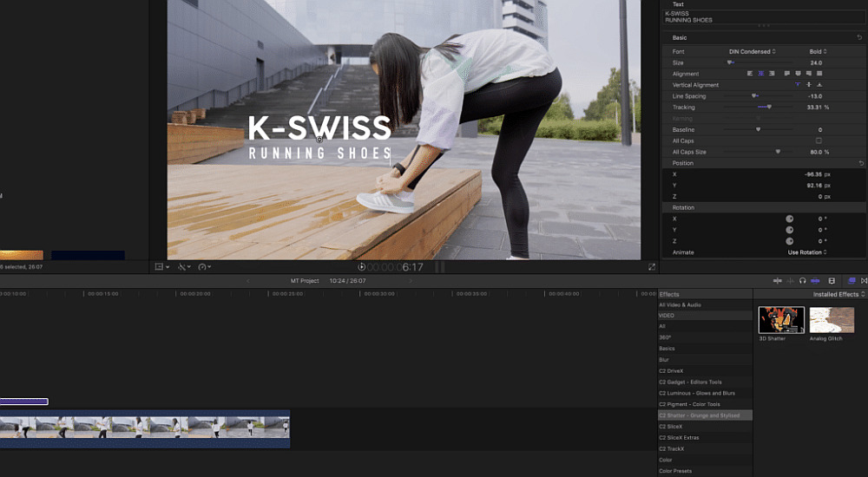The image size is (868, 477).
Task: Open the Transitions browser icon
Action: tap(863, 281)
